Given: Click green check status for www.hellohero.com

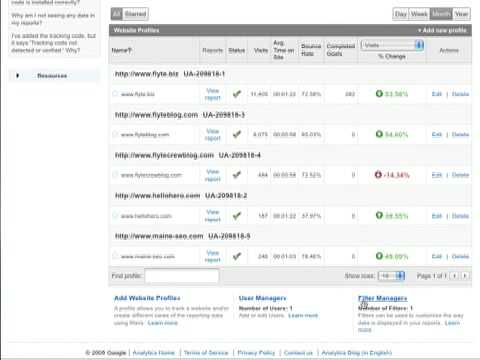Looking at the screenshot, I should [x=237, y=216].
